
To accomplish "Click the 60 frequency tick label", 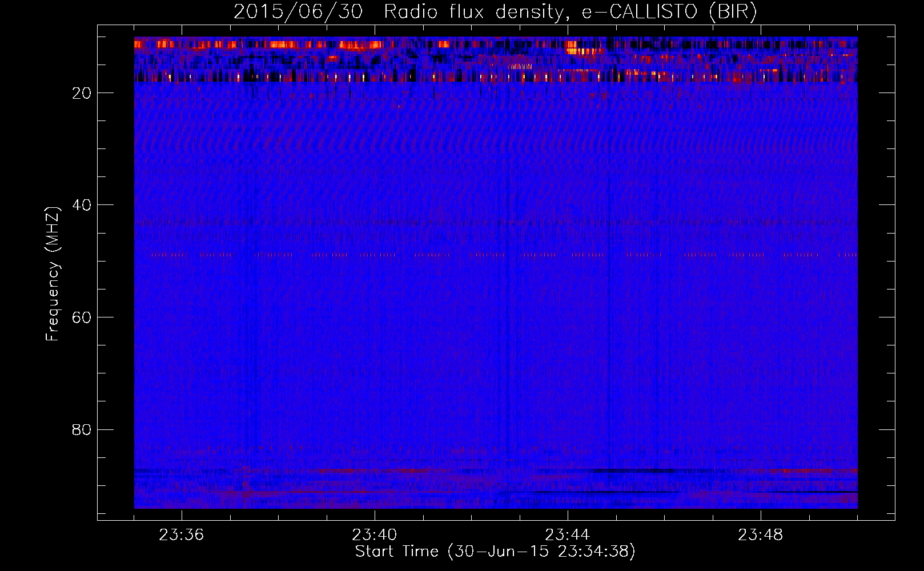I will pyautogui.click(x=82, y=317).
